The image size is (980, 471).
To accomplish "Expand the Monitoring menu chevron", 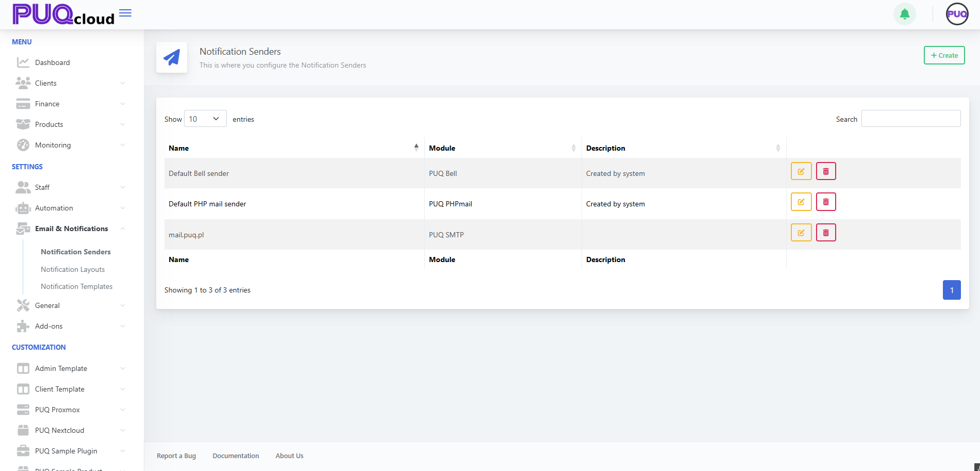I will coord(123,145).
